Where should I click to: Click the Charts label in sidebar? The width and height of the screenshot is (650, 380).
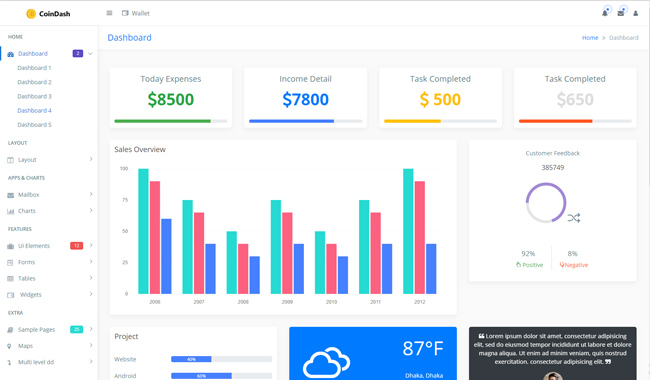pyautogui.click(x=27, y=211)
